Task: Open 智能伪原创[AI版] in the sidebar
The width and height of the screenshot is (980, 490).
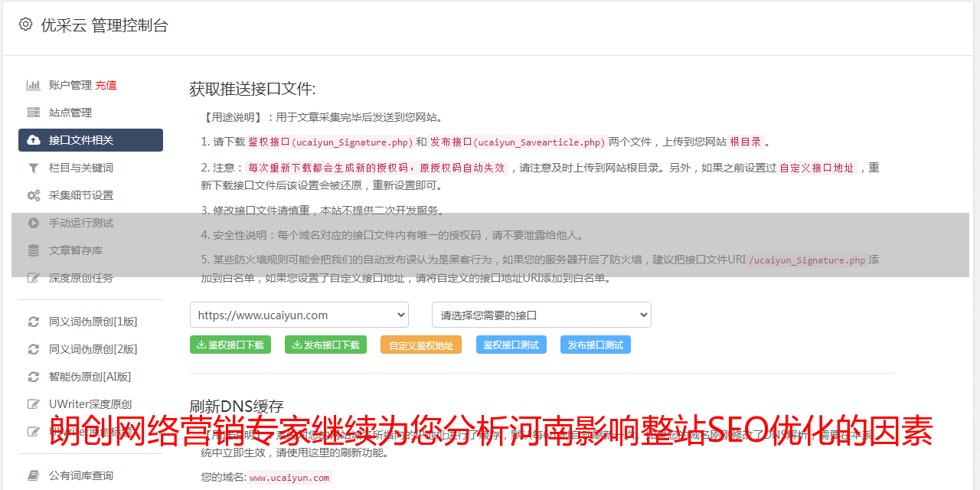Action: (90, 377)
